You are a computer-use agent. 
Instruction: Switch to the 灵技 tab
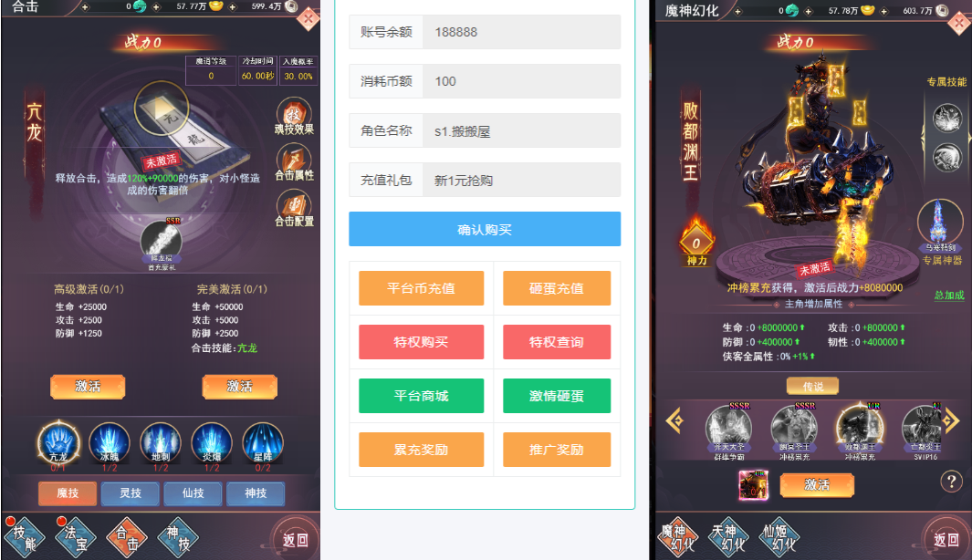tap(131, 493)
